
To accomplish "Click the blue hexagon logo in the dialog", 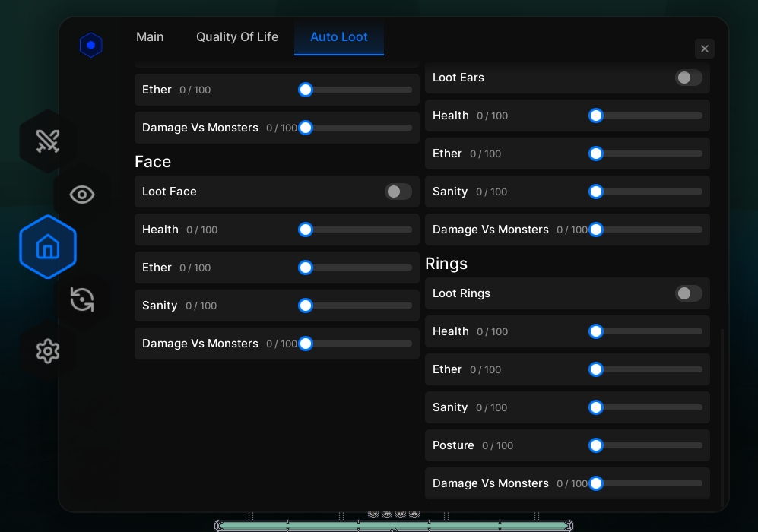I will [x=91, y=45].
